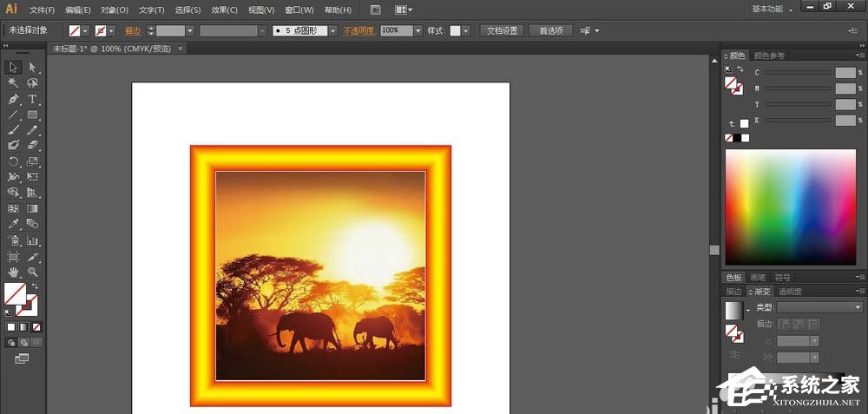Image resolution: width=868 pixels, height=414 pixels.
Task: Select the Pen tool in the toolbox
Action: pyautogui.click(x=14, y=99)
